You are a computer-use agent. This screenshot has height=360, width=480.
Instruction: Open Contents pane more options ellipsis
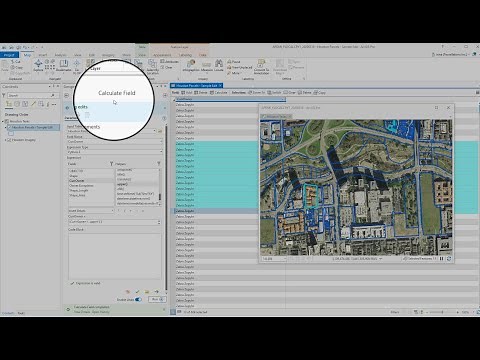click(54, 104)
